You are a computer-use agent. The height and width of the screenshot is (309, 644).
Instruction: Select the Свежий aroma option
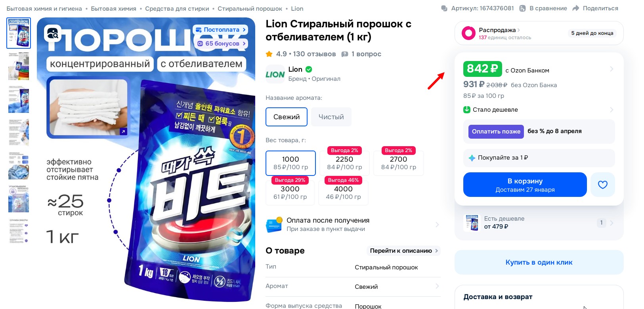coord(287,117)
